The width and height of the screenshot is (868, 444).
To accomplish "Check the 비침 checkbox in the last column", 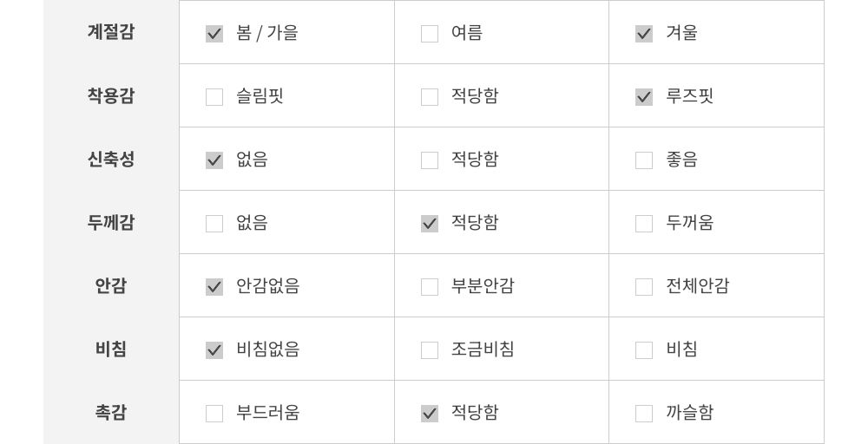I will click(644, 350).
